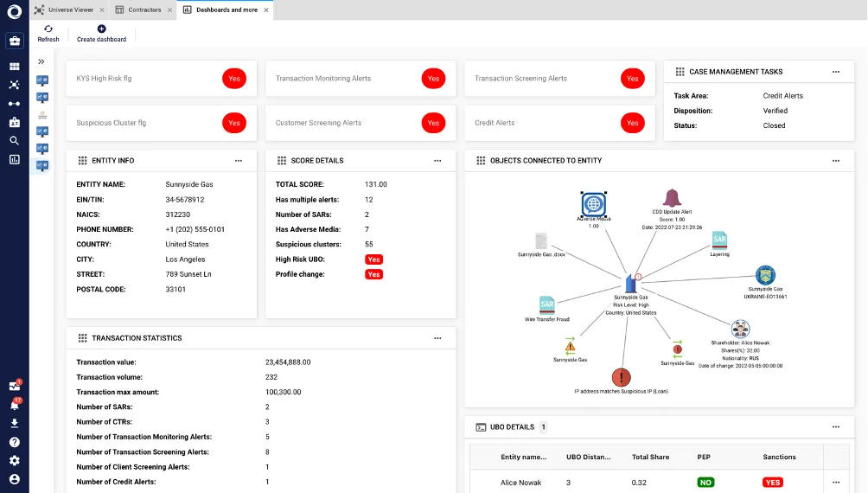The width and height of the screenshot is (868, 493).
Task: Open tasks checklist icon with badge 1
Action: [x=15, y=386]
